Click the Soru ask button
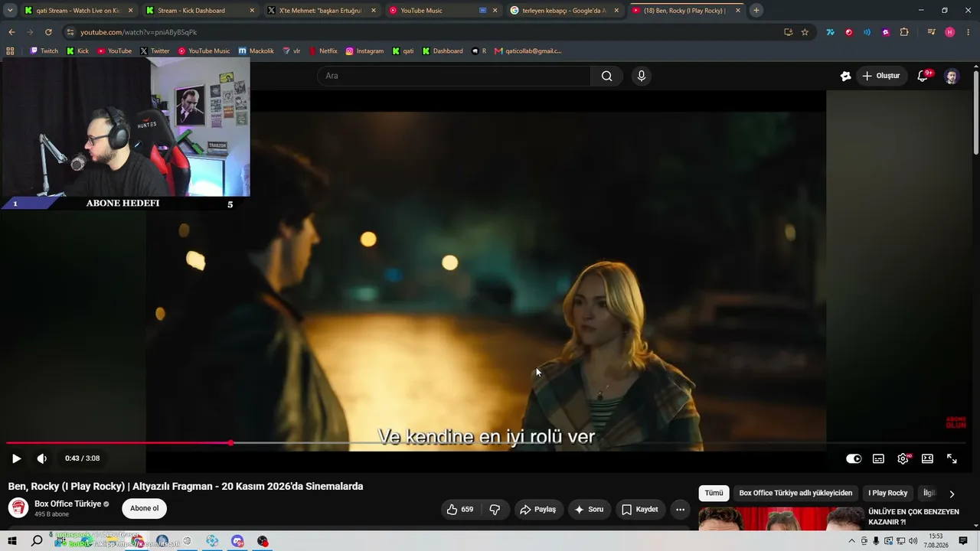This screenshot has height=551, width=980. pos(589,510)
